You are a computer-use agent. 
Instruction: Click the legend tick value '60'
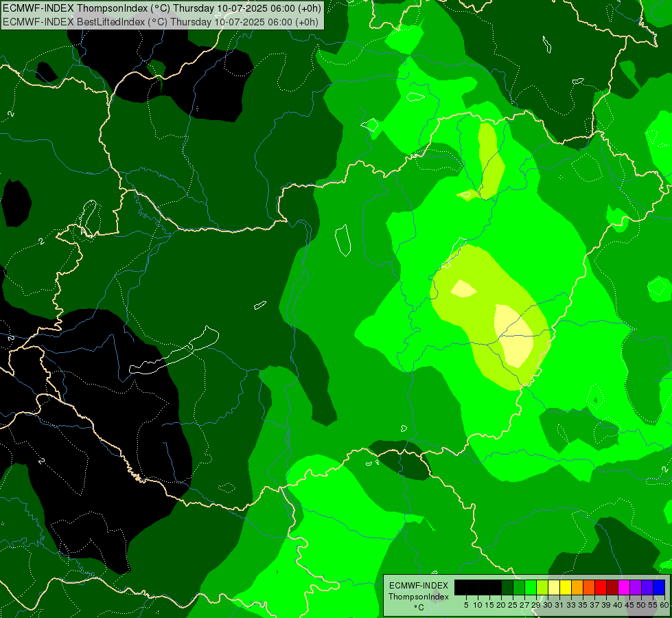tap(664, 605)
